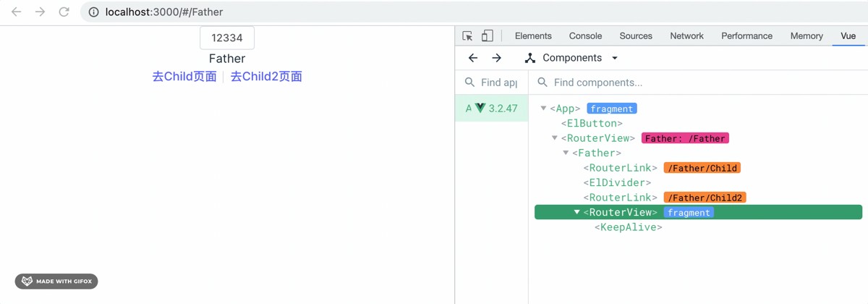
Task: Click the browser forward arrow
Action: coord(40,12)
